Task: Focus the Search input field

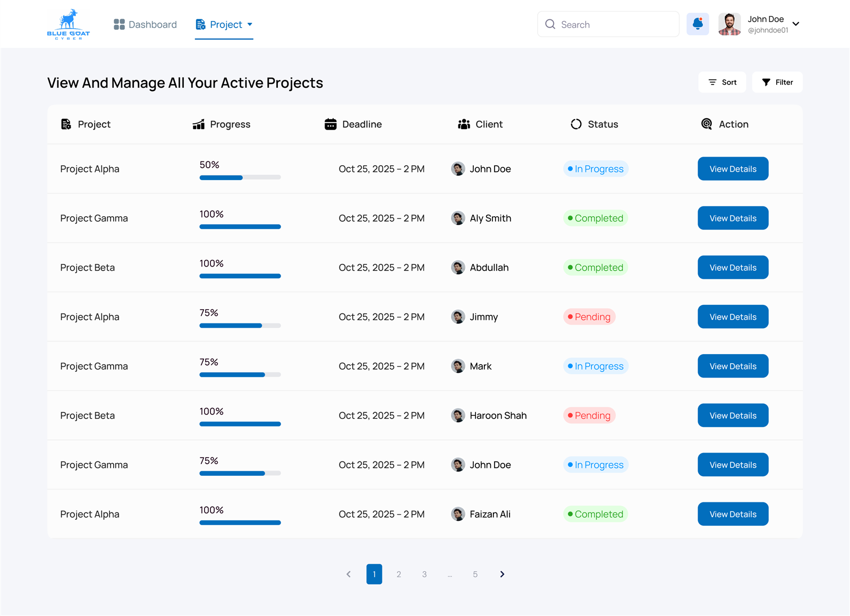Action: [608, 24]
